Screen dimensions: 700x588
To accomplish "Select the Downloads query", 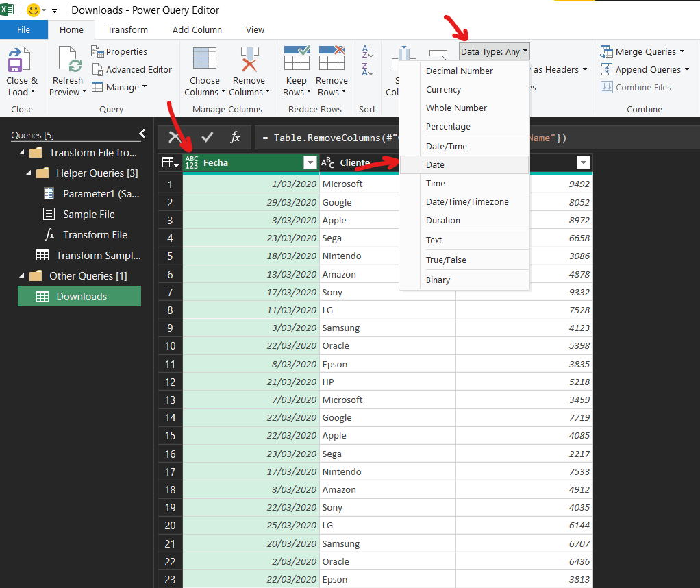I will click(x=81, y=296).
